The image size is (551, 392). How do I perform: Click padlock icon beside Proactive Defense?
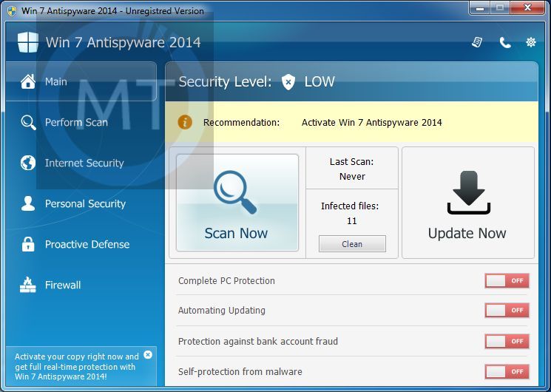coord(28,244)
